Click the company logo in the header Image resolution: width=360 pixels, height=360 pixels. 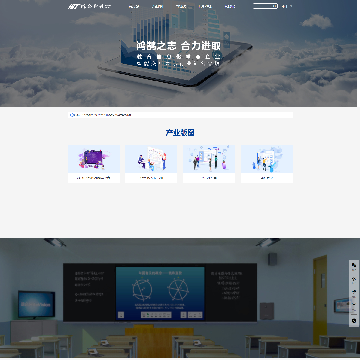pyautogui.click(x=89, y=6)
